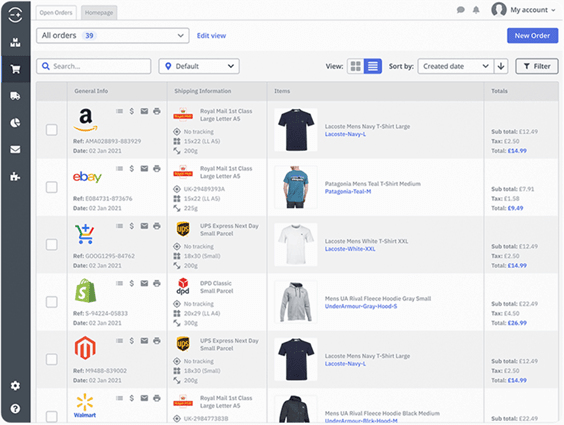Click the print icon on eBay order

point(157,168)
